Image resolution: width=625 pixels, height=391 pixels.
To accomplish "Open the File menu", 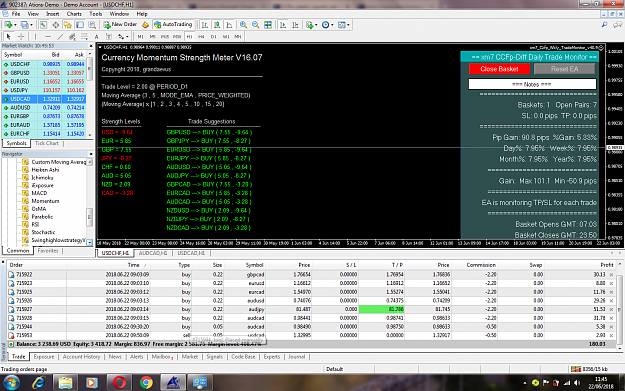I will click(x=16, y=14).
